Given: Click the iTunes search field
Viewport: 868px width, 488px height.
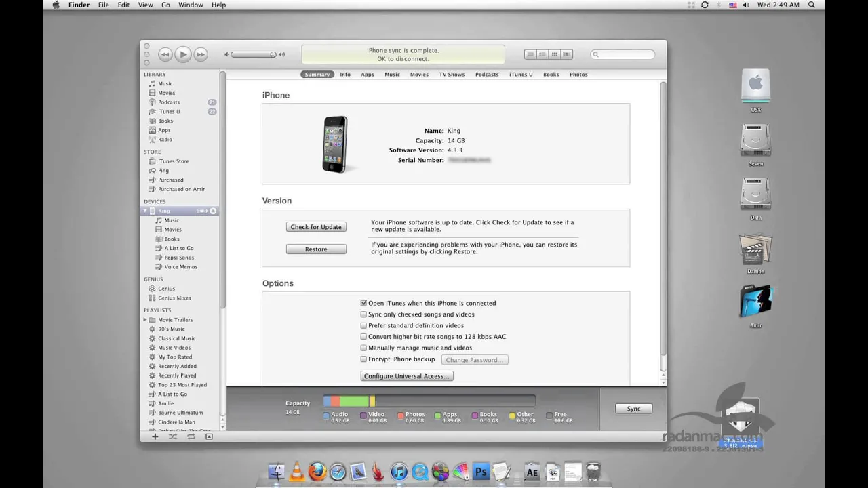Looking at the screenshot, I should (x=623, y=54).
